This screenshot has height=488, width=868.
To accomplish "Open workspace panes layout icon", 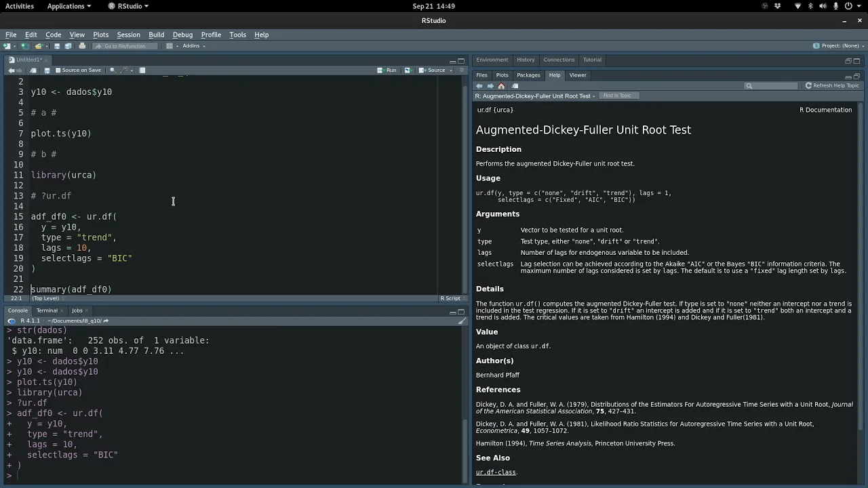I will [169, 46].
